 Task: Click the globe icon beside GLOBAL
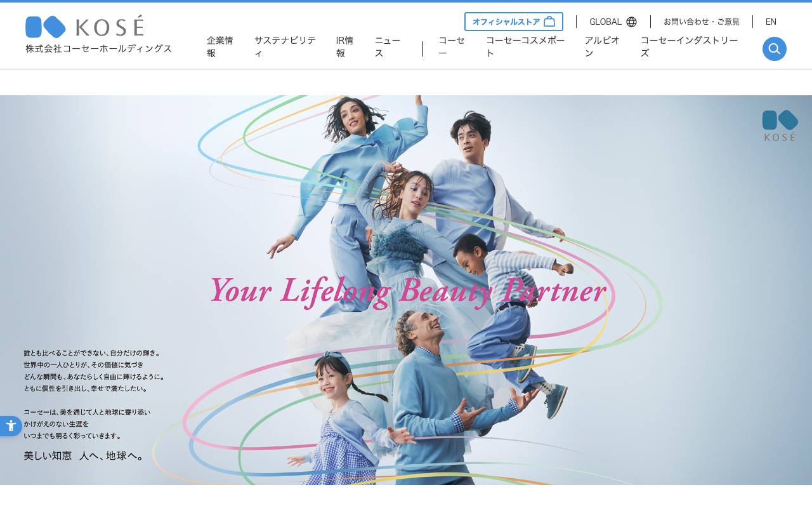(632, 22)
